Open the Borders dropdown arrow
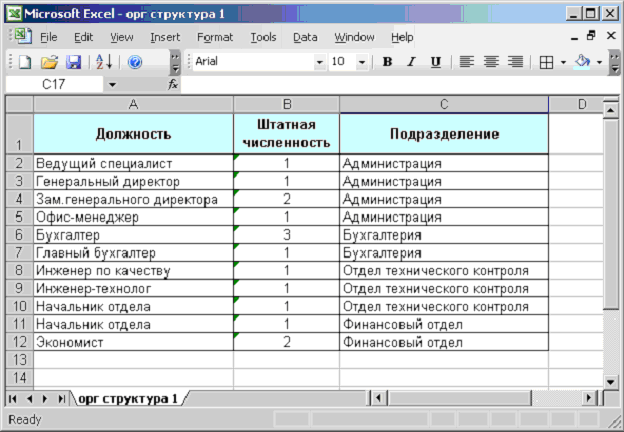This screenshot has width=624, height=432. (563, 62)
